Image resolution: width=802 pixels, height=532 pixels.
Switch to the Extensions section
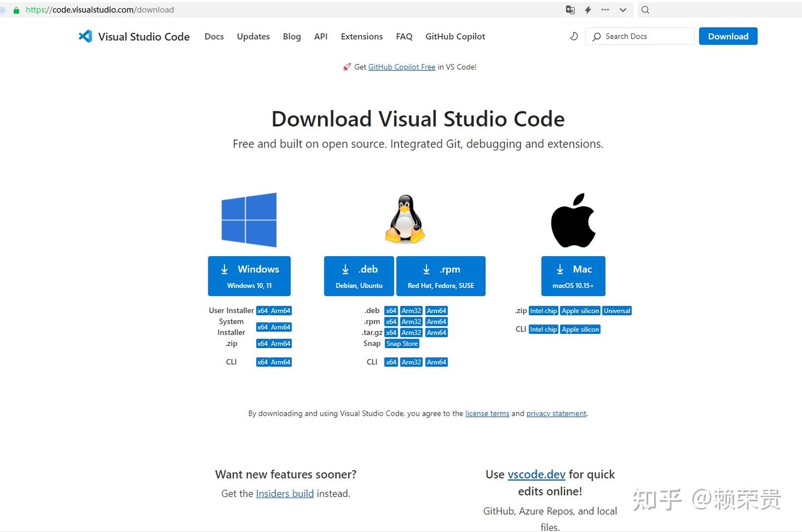coord(361,36)
